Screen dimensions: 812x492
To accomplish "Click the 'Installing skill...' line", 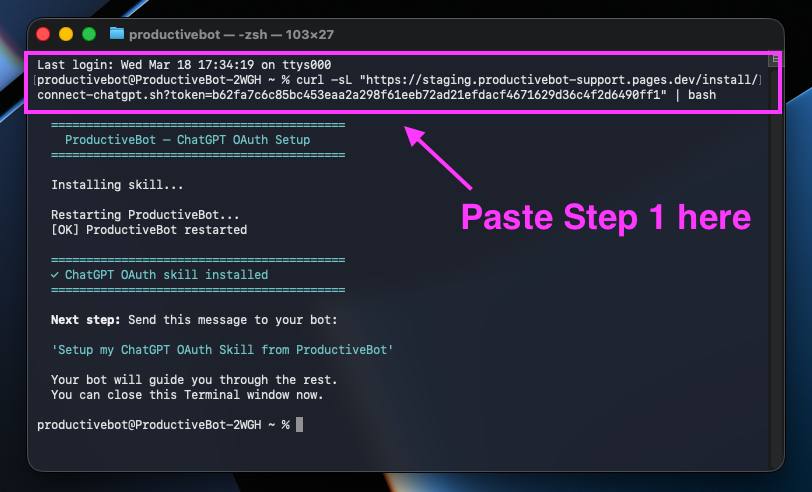I will 117,185.
